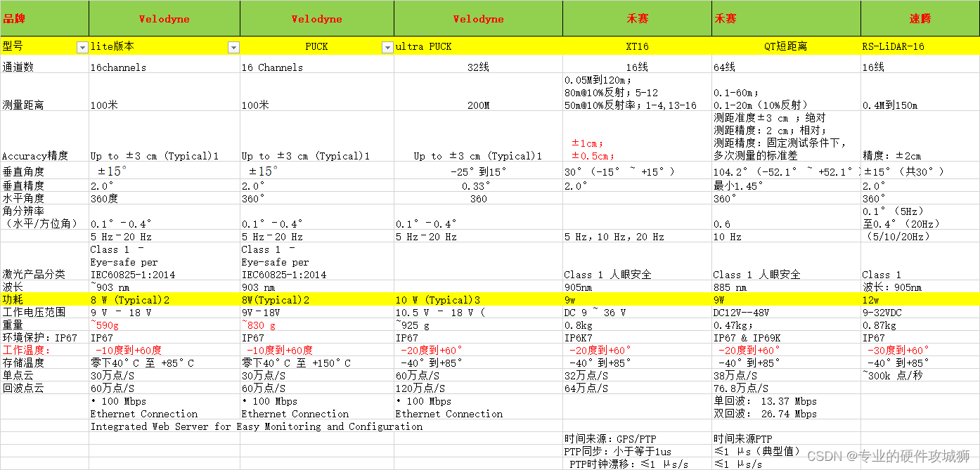Image resolution: width=980 pixels, height=470 pixels.
Task: Select the 单点云 row label
Action: 45,375
